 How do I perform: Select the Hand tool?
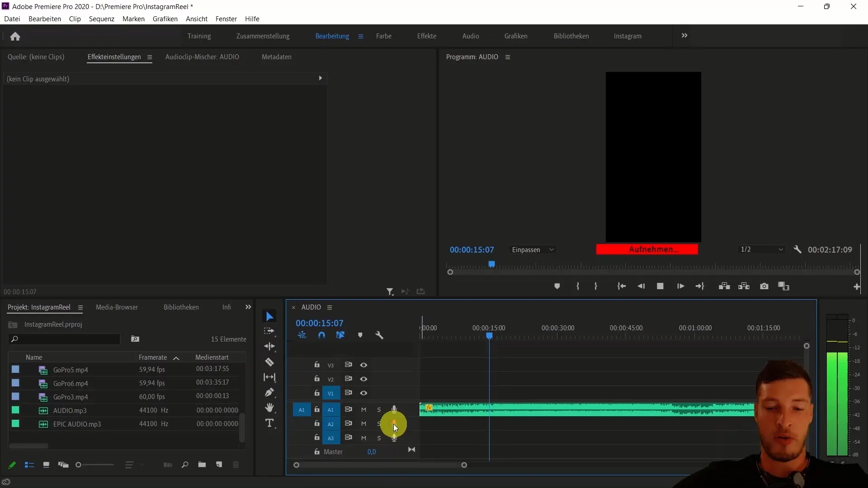coord(269,408)
